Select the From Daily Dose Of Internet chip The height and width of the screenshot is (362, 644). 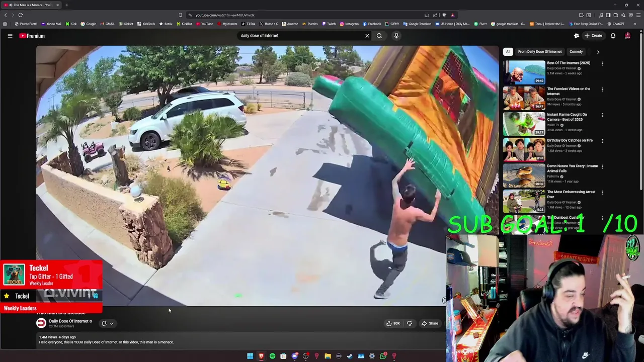[x=539, y=52]
